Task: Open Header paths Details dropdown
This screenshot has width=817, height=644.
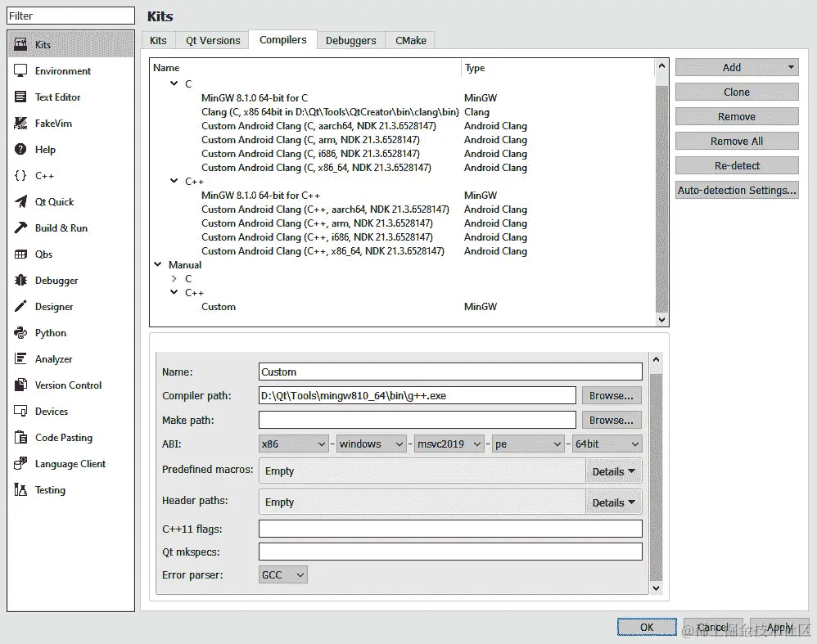Action: point(613,502)
